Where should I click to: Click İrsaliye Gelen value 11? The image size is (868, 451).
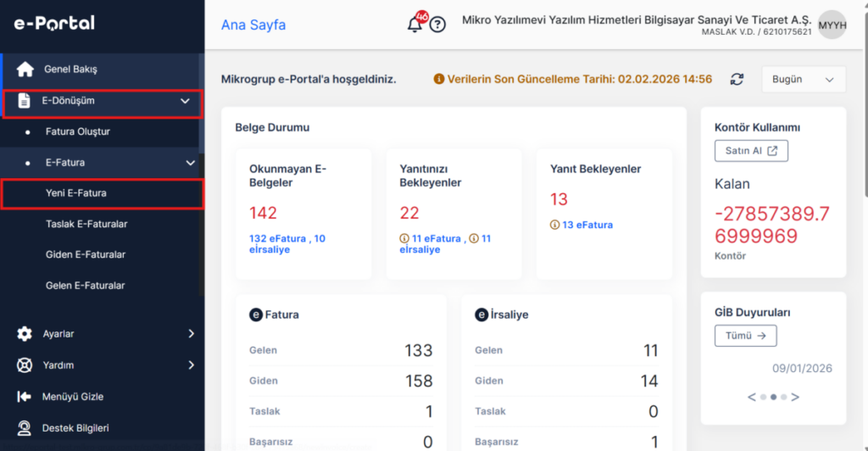(x=650, y=350)
